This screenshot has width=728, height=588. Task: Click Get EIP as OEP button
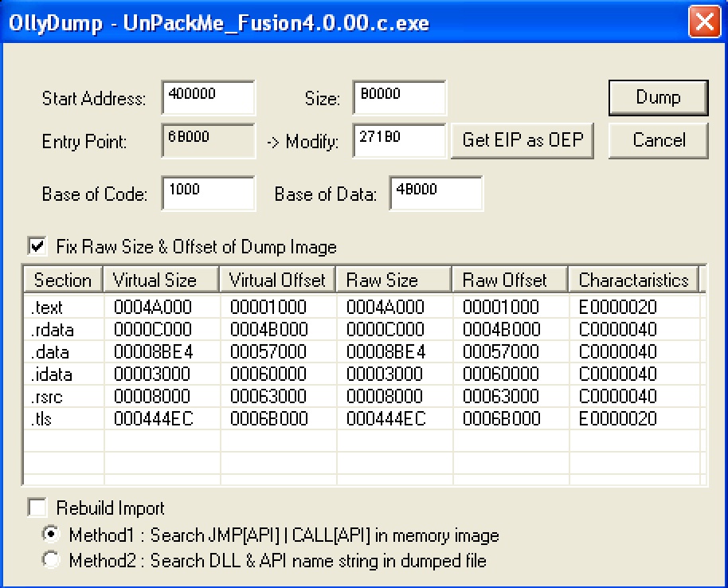pos(523,140)
